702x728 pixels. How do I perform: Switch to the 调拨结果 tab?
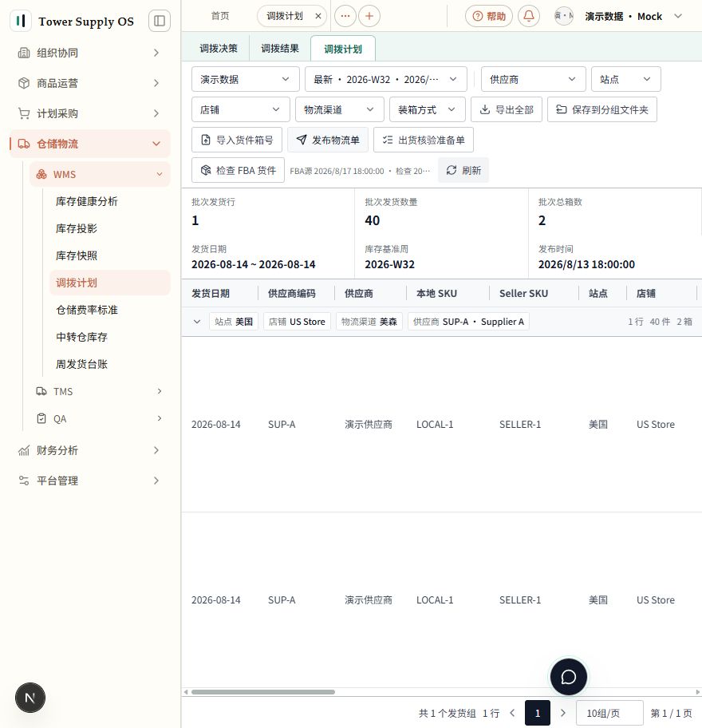click(x=280, y=48)
